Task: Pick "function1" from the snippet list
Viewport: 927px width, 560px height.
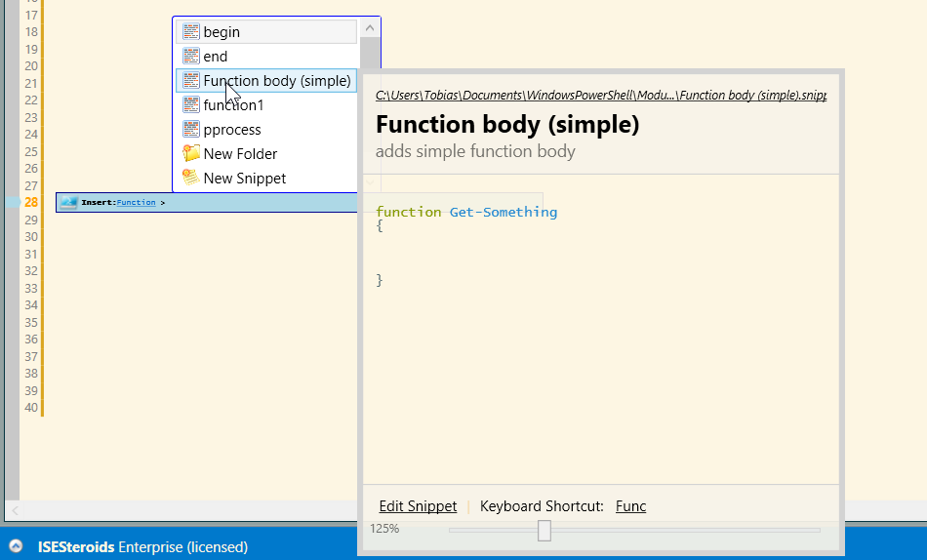Action: click(x=233, y=105)
